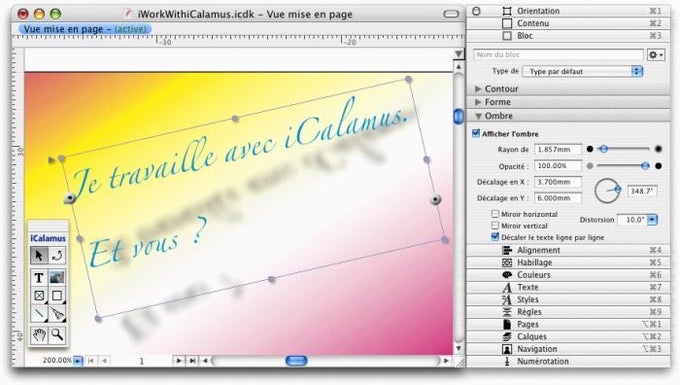The image size is (680, 385).
Task: Click the Nom du bloc field
Action: pos(559,55)
